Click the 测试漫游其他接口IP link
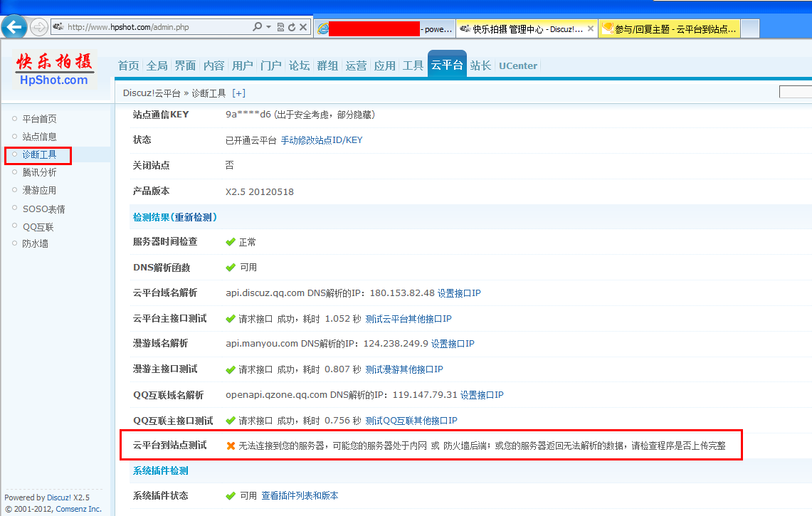812x516 pixels. pos(404,369)
